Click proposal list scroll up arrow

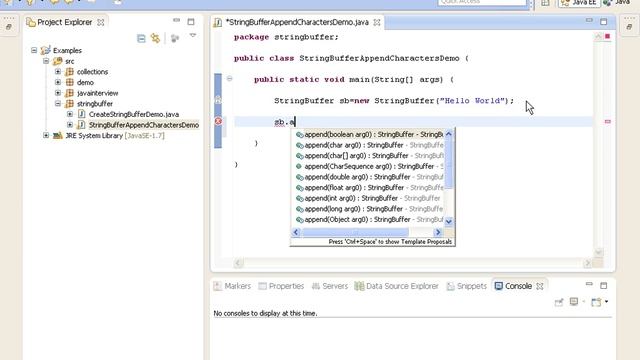[x=449, y=134]
